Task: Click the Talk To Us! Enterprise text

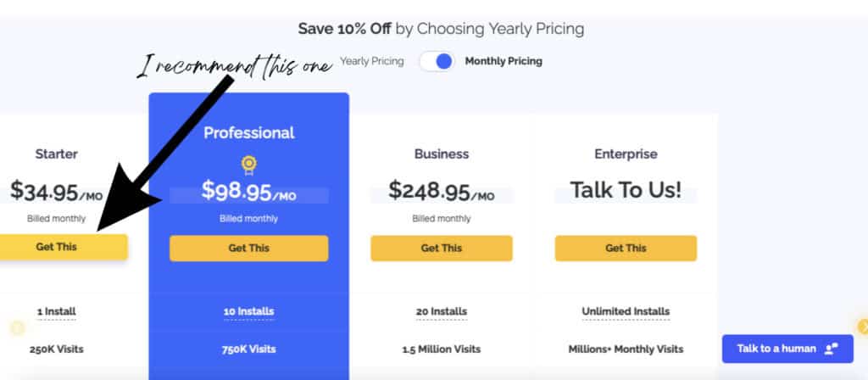Action: [626, 190]
